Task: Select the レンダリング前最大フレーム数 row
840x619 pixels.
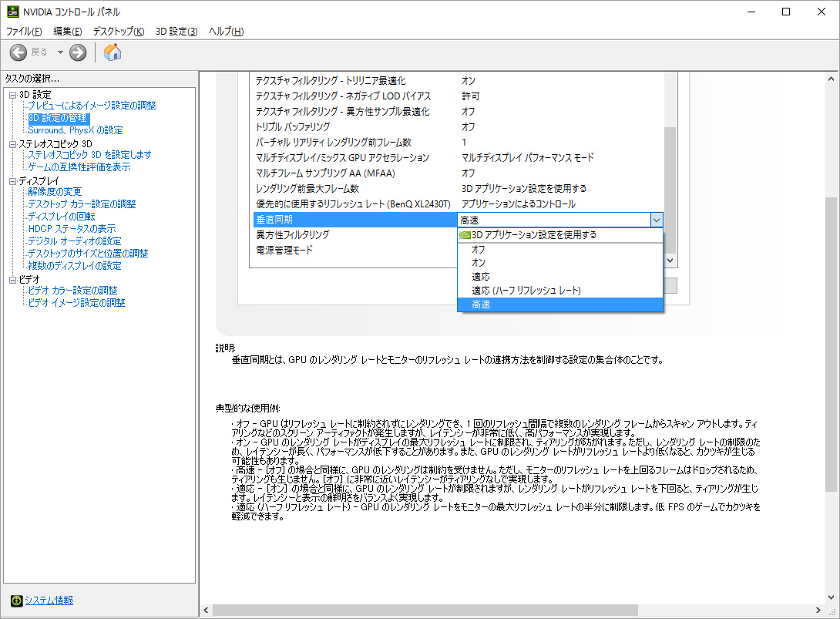Action: tap(458, 189)
